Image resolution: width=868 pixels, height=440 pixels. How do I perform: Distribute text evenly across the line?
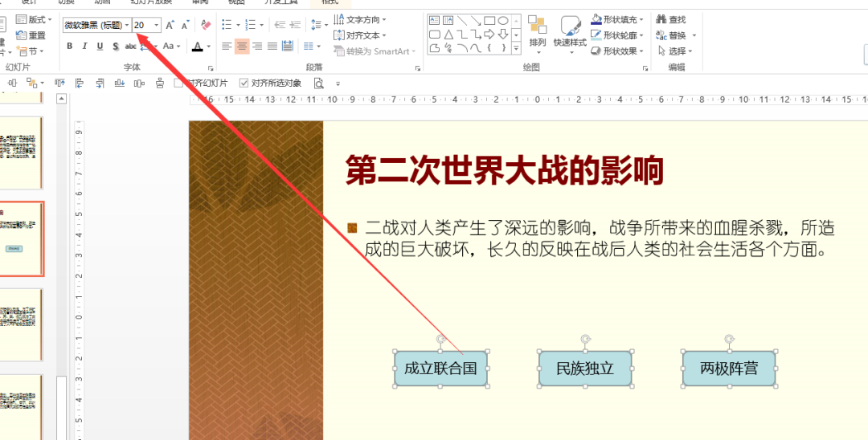[287, 46]
